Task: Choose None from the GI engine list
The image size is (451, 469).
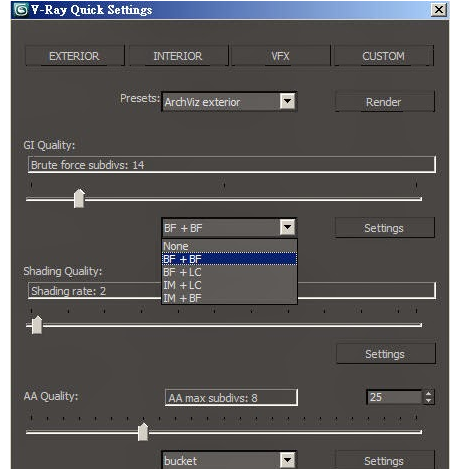Action: [x=229, y=246]
